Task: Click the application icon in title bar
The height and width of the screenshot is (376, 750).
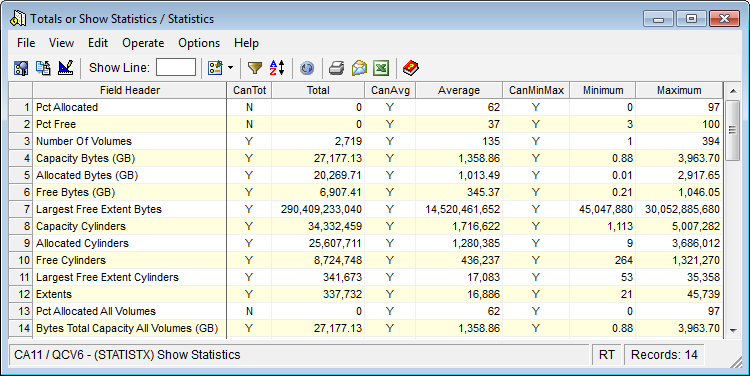Action: tap(18, 19)
